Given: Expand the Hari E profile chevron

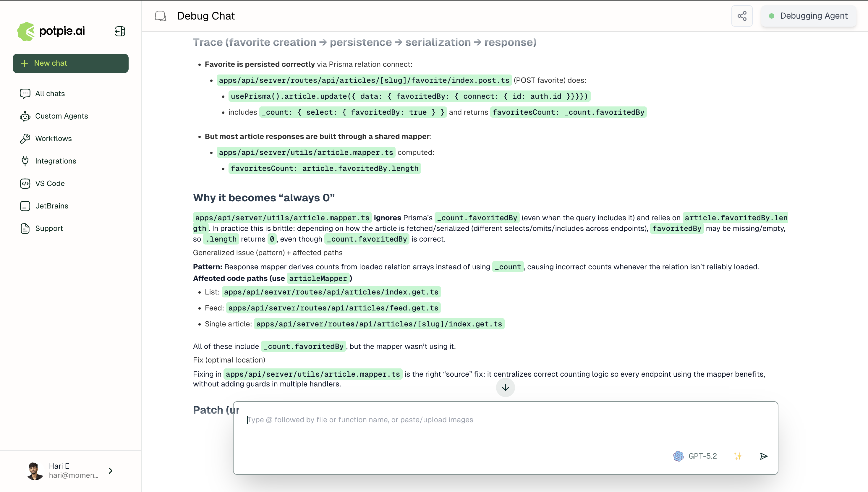Looking at the screenshot, I should [x=110, y=470].
